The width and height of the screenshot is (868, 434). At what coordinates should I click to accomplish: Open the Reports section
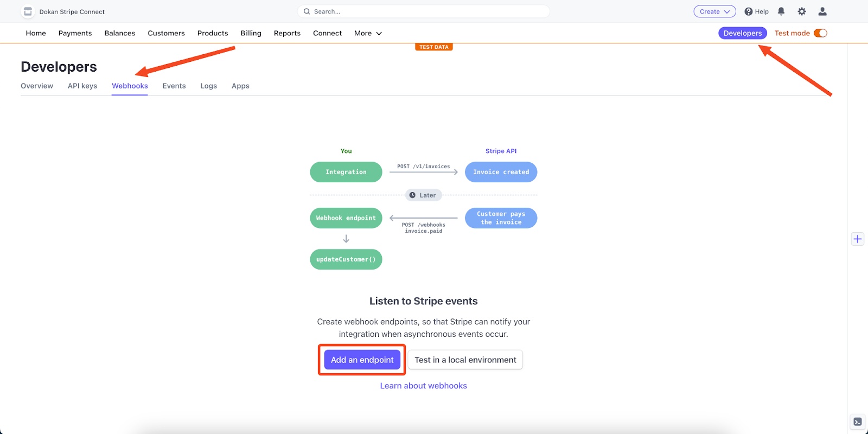287,33
